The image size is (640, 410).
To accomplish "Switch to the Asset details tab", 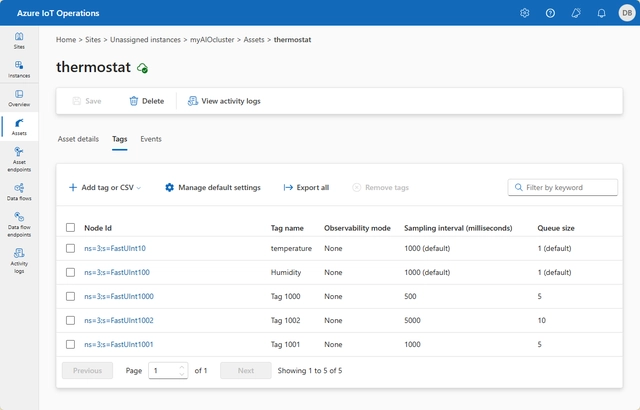I will click(x=78, y=139).
